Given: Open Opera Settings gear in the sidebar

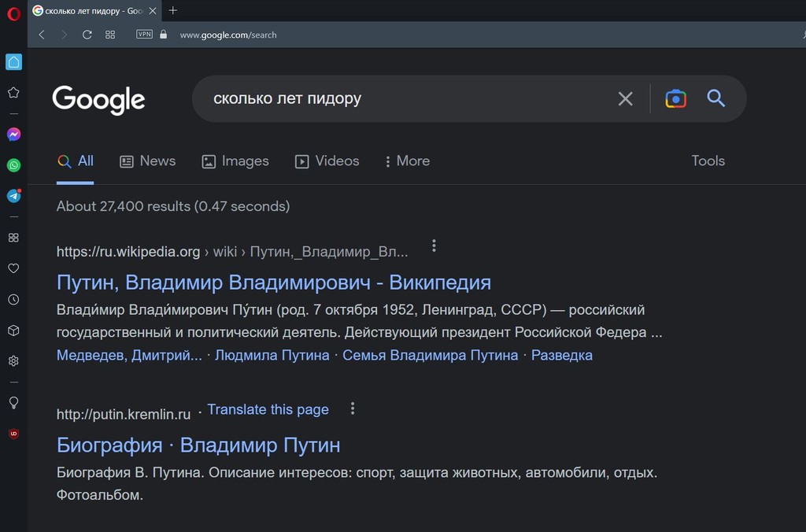Looking at the screenshot, I should 13,361.
